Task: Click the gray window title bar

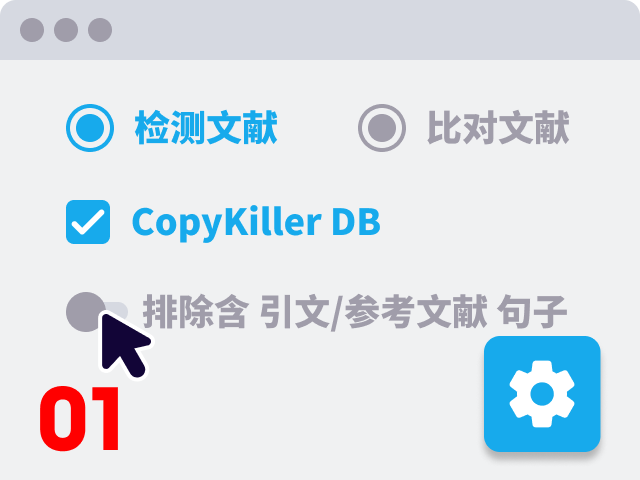Action: [320, 30]
